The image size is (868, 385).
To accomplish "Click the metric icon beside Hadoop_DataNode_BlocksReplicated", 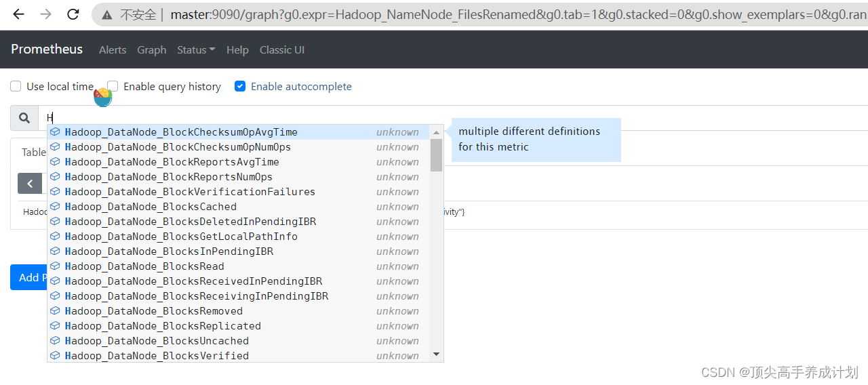I will (x=55, y=326).
